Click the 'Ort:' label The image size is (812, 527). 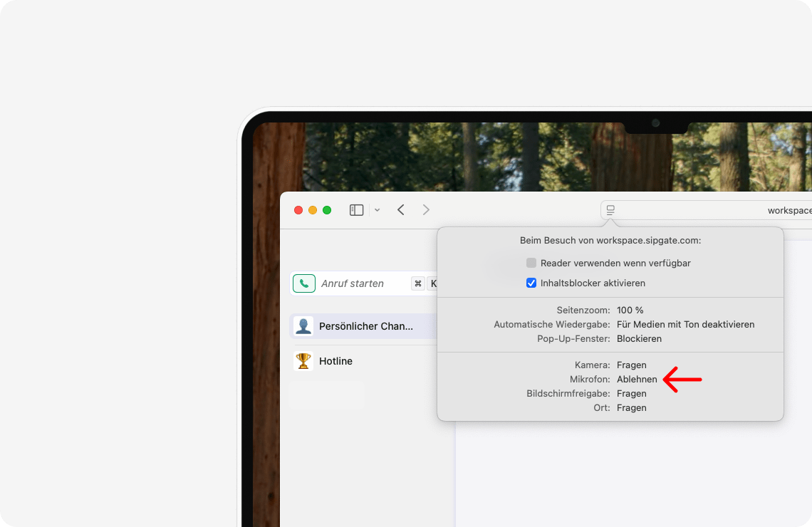click(602, 408)
